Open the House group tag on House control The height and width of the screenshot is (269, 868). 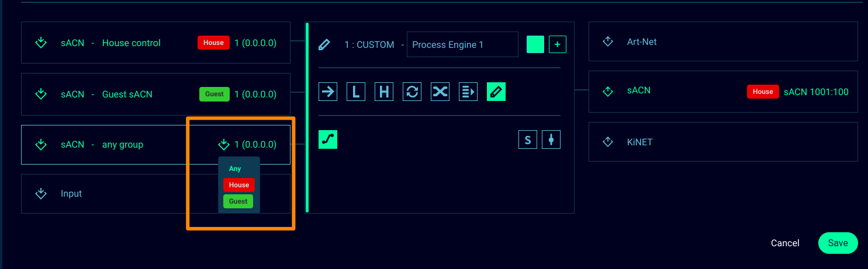(213, 43)
